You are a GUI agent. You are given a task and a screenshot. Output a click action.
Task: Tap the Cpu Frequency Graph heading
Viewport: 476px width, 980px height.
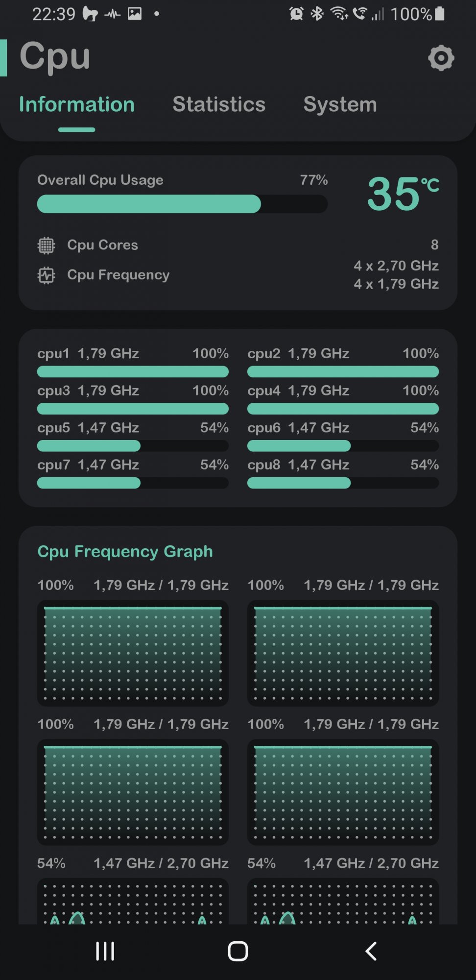click(125, 552)
